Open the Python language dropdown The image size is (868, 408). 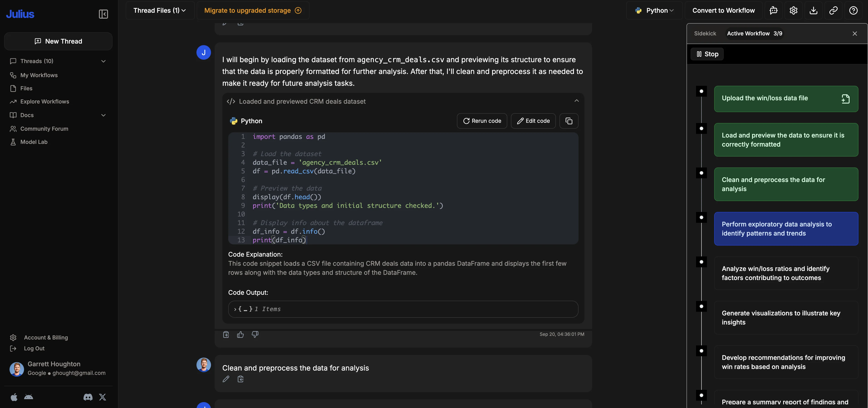pyautogui.click(x=654, y=10)
